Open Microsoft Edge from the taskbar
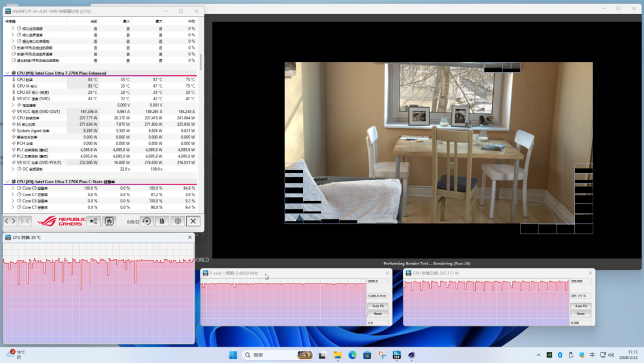The height and width of the screenshot is (363, 644). (x=352, y=355)
